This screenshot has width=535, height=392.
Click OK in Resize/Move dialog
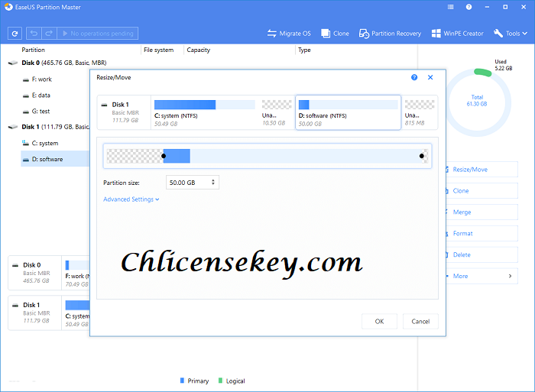coord(379,322)
